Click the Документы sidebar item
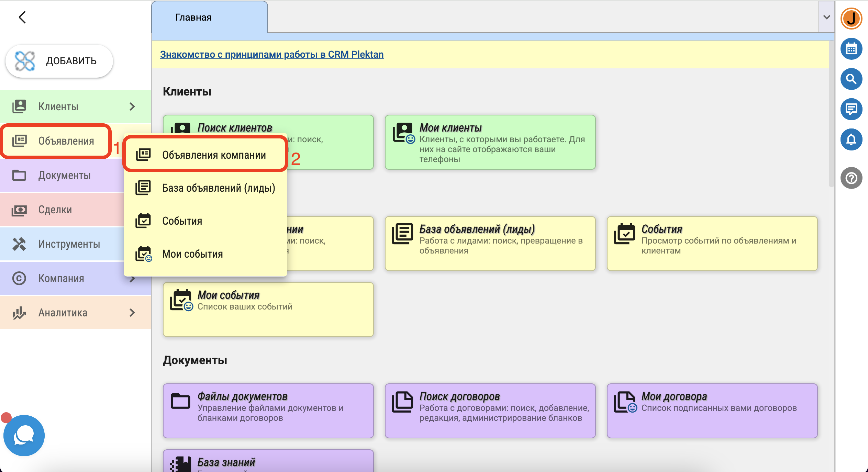 [64, 175]
